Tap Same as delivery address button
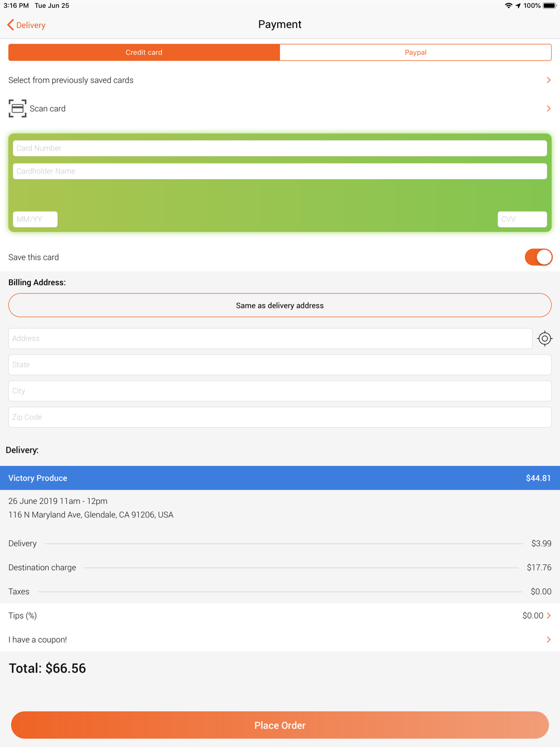 [x=280, y=305]
